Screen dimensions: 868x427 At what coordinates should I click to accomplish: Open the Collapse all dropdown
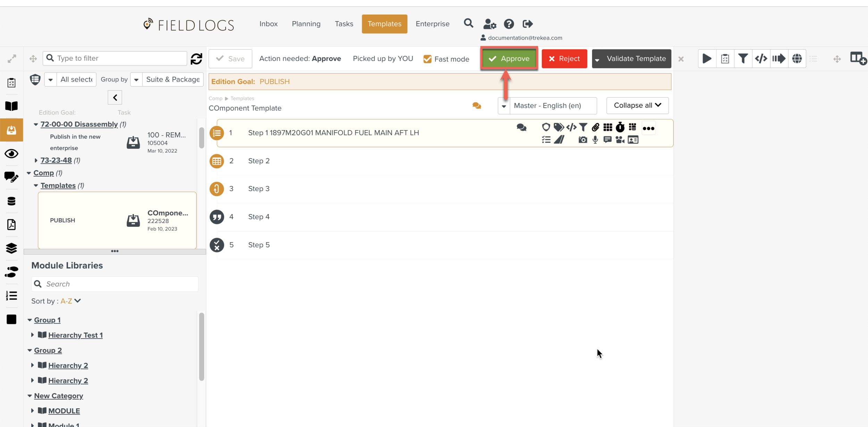tap(637, 105)
